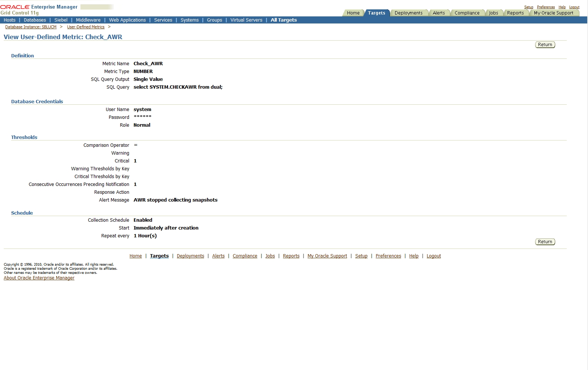
Task: Click the SQL Query Output 'Single Value' text
Action: (148, 79)
